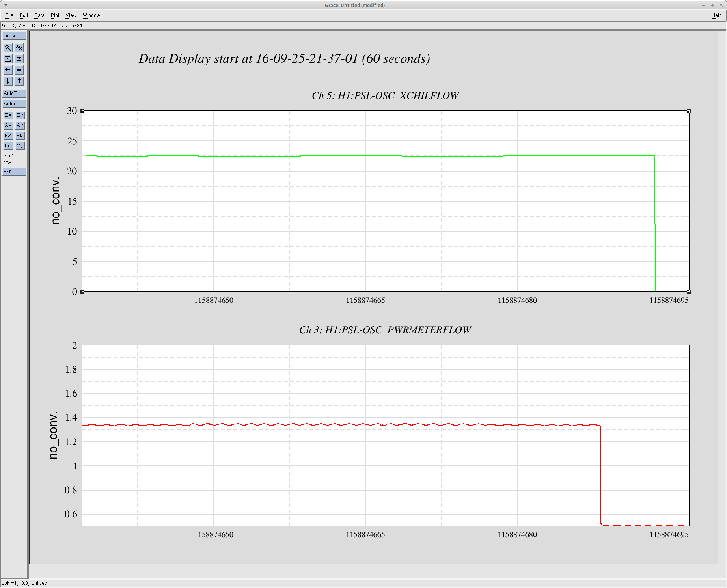Click the ZY zoom Y-axis button

20,115
